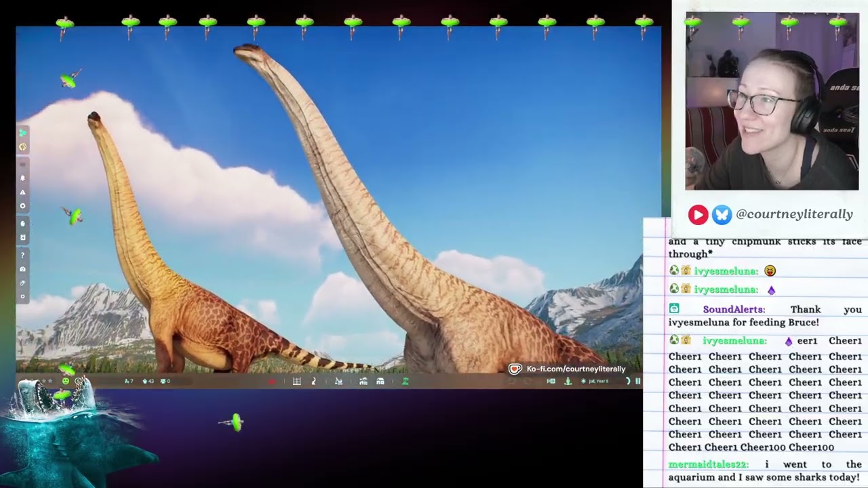Image resolution: width=868 pixels, height=488 pixels.
Task: Click the bottom circle icon in left sidebar
Action: click(x=23, y=296)
